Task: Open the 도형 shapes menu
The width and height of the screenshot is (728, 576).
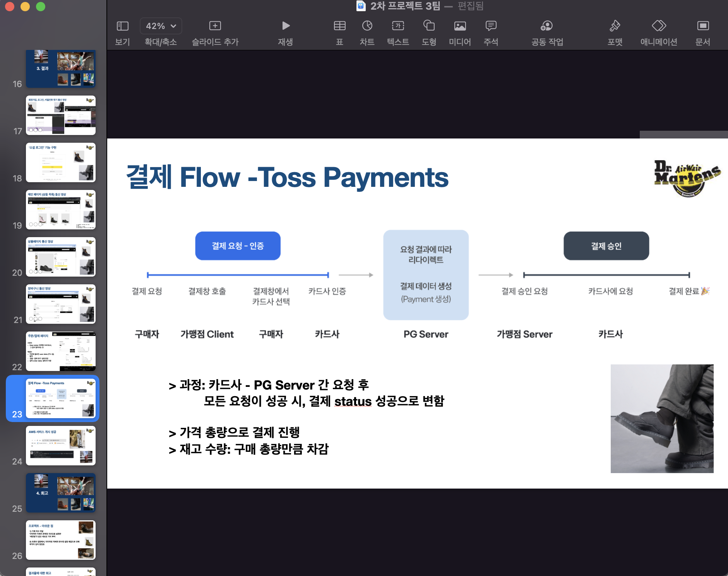Action: 429,26
